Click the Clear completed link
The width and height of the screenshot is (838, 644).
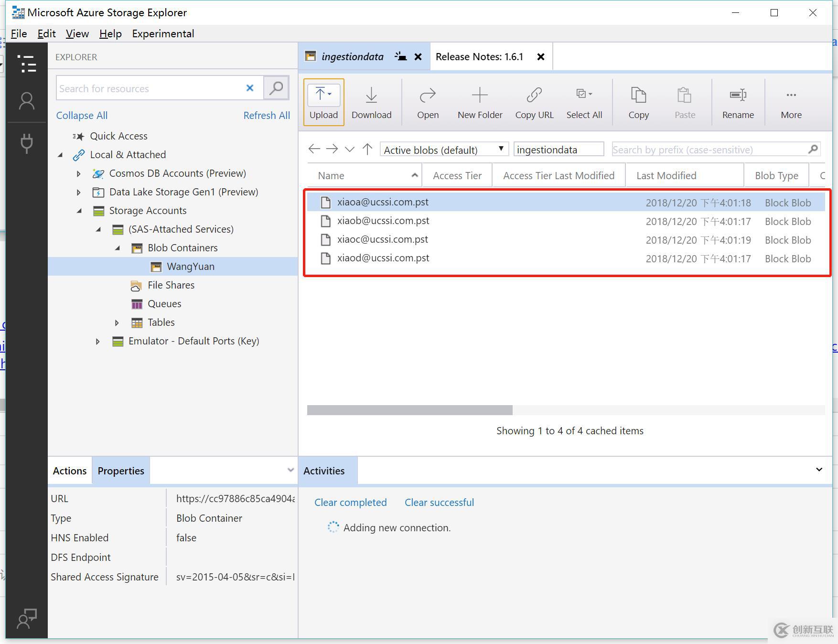(350, 503)
